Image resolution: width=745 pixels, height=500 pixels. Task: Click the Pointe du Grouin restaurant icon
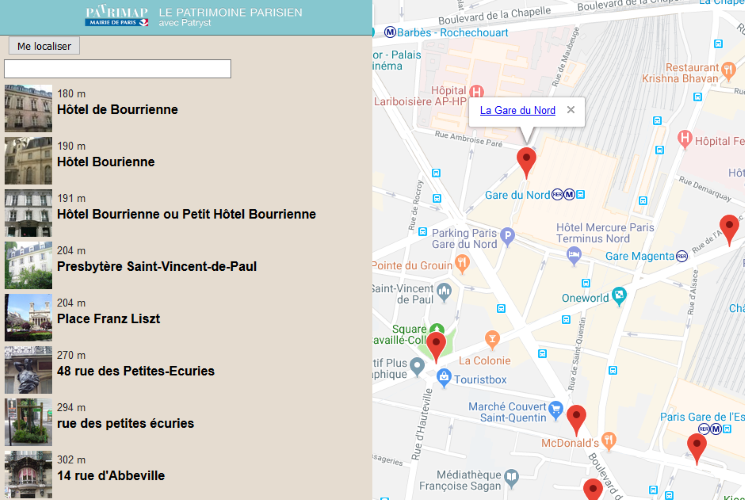coord(461,264)
